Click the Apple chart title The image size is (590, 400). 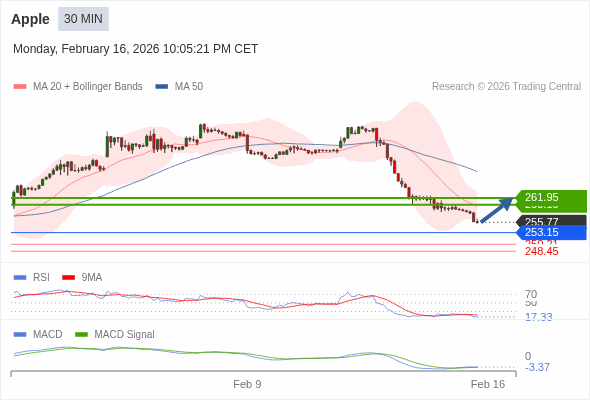(x=30, y=19)
